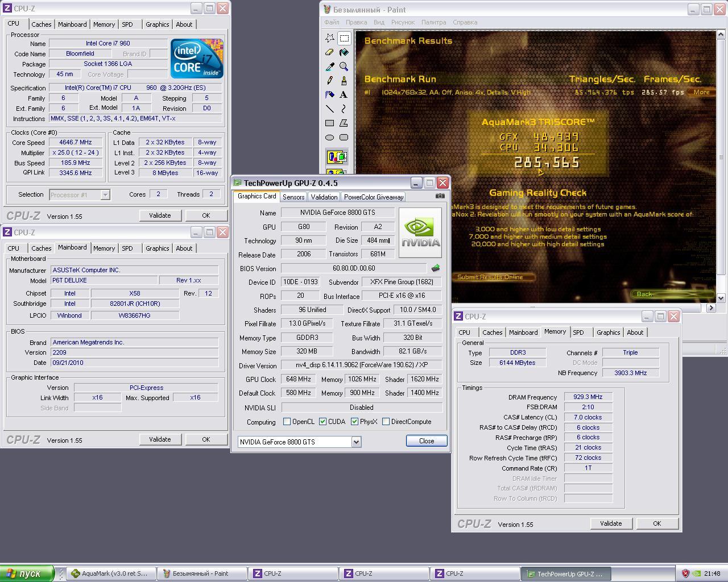Screen dimensions: 728x582
Task: Choose the Brush tool in Paint
Action: (344, 81)
